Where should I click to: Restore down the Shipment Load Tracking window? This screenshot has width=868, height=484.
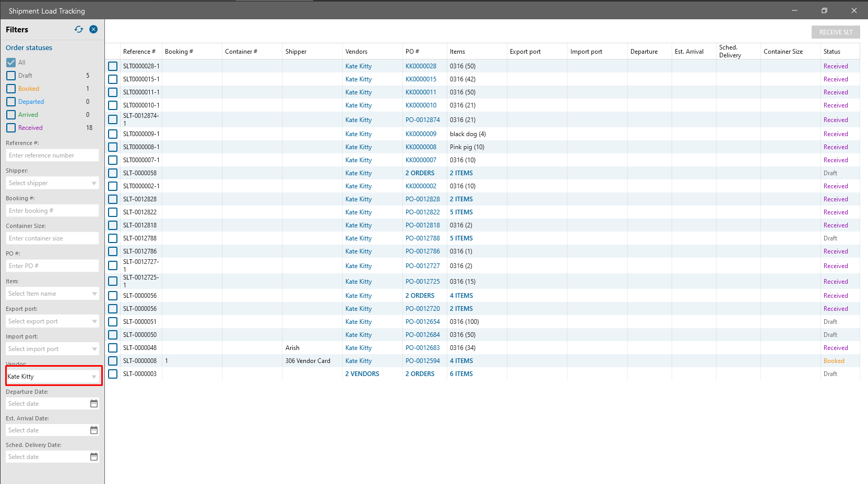pyautogui.click(x=824, y=10)
